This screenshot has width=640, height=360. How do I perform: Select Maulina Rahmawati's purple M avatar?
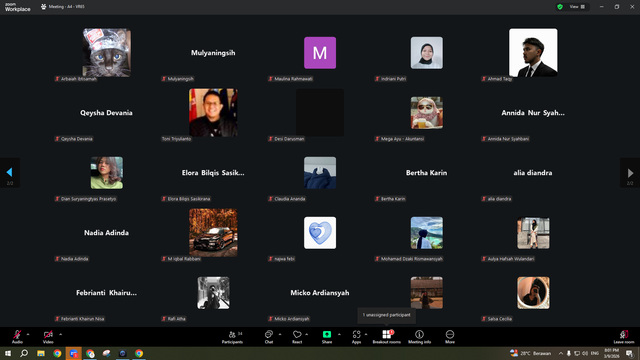coord(320,53)
